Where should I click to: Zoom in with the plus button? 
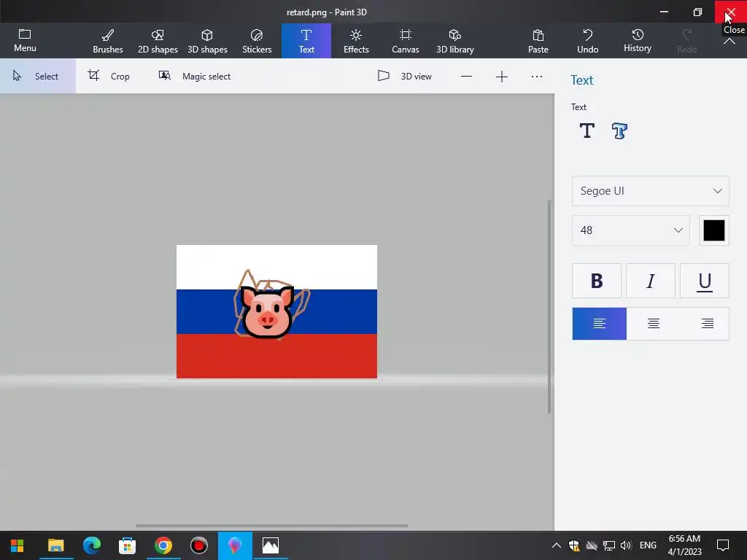pyautogui.click(x=502, y=77)
